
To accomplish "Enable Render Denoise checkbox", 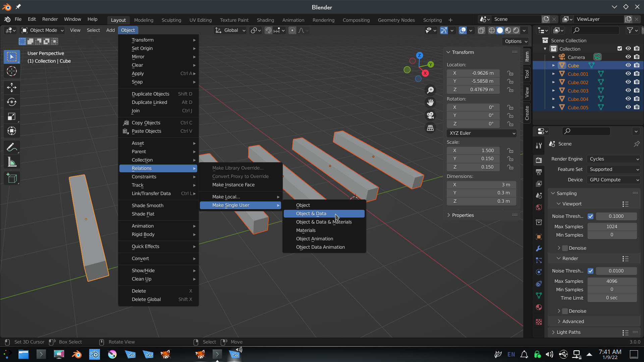I will [x=565, y=311].
